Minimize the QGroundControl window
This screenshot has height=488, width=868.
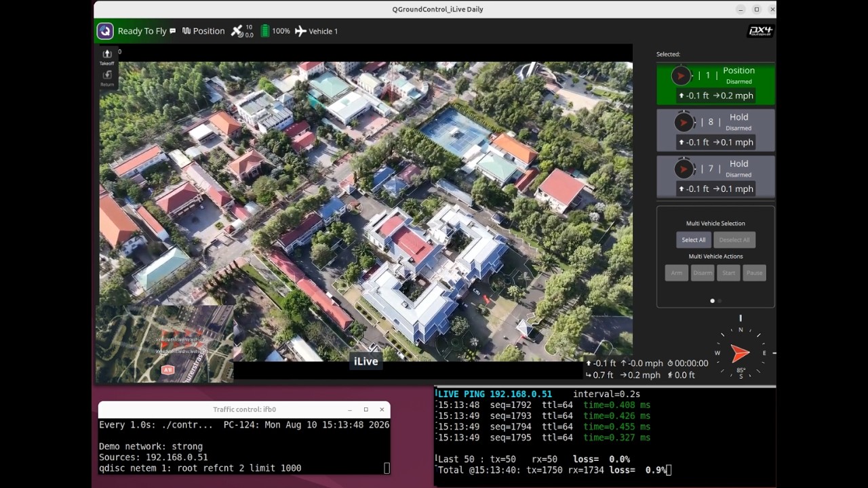pyautogui.click(x=741, y=9)
